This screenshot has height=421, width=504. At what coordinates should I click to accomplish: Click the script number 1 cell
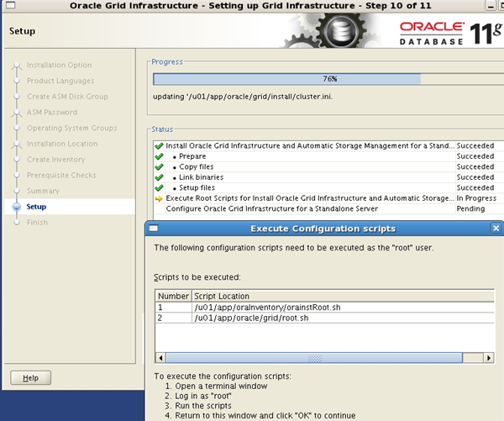tap(174, 308)
